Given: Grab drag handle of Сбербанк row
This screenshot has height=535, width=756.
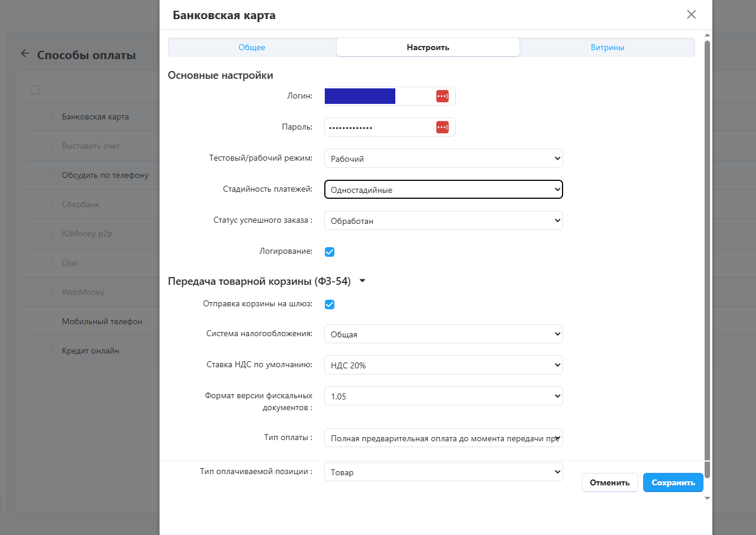Looking at the screenshot, I should [x=52, y=204].
